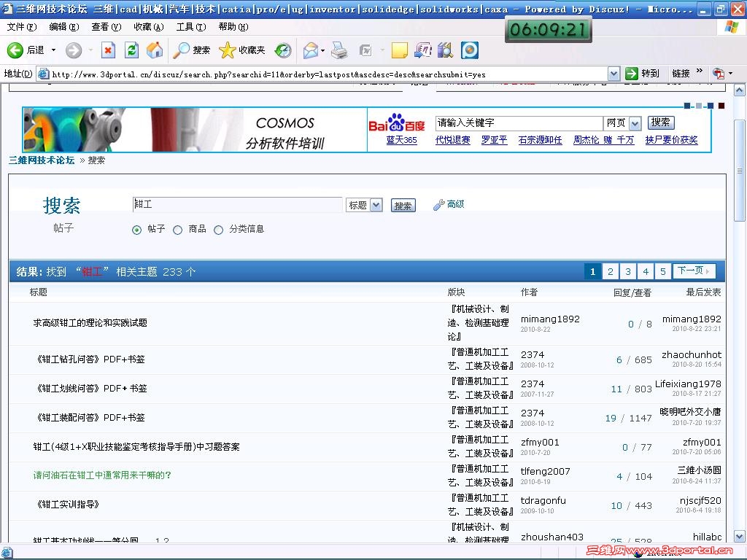Select the 分类信息 radio button
The width and height of the screenshot is (747, 560).
[x=218, y=230]
